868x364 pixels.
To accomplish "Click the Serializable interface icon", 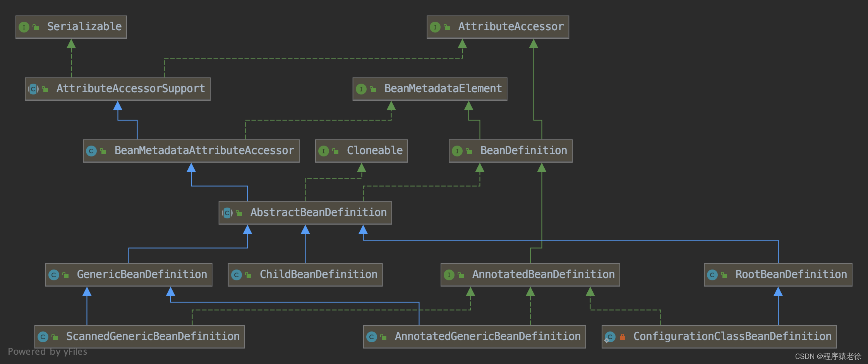I will tap(24, 27).
